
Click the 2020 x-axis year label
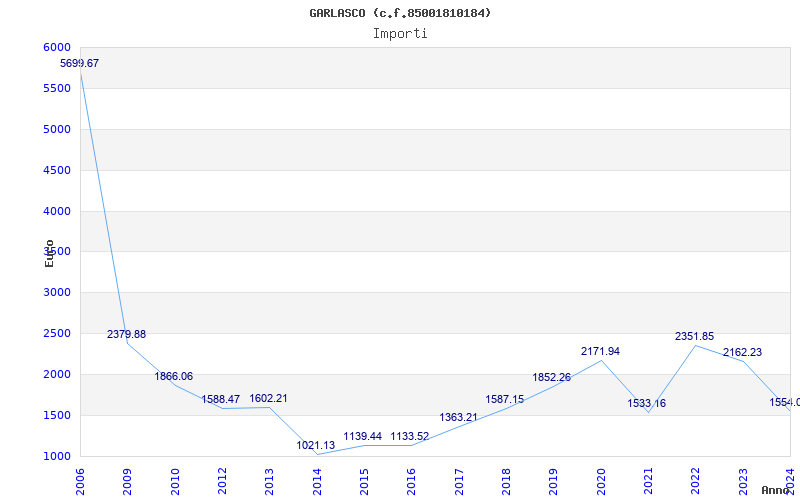(601, 482)
